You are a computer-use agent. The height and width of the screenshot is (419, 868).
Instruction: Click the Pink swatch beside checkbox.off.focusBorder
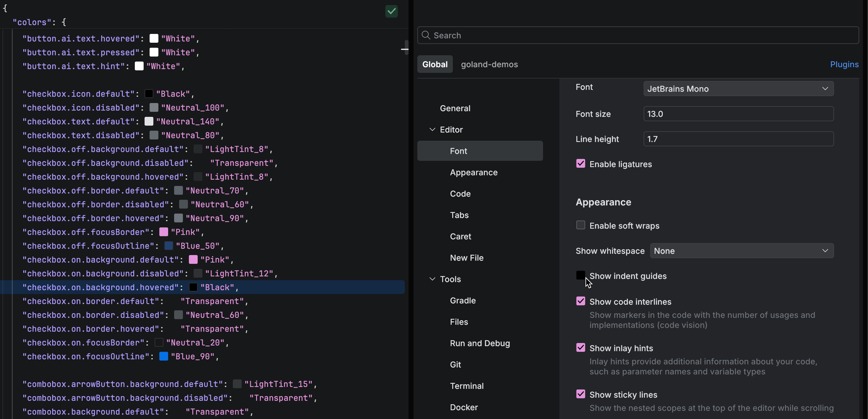164,232
